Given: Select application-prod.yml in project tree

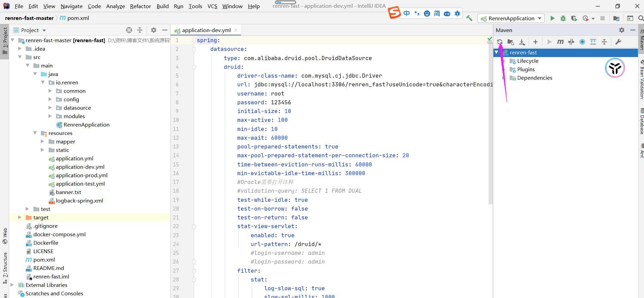Looking at the screenshot, I should pos(82,175).
